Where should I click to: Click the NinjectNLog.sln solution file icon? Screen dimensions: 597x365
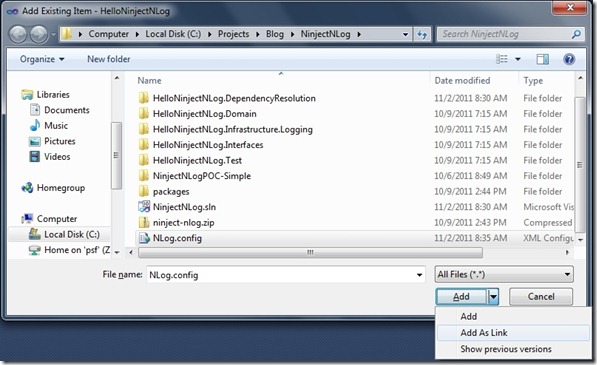(144, 207)
